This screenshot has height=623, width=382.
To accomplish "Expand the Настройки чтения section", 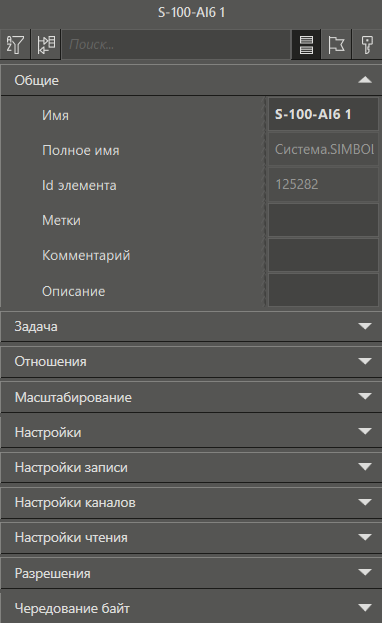I will [x=191, y=537].
